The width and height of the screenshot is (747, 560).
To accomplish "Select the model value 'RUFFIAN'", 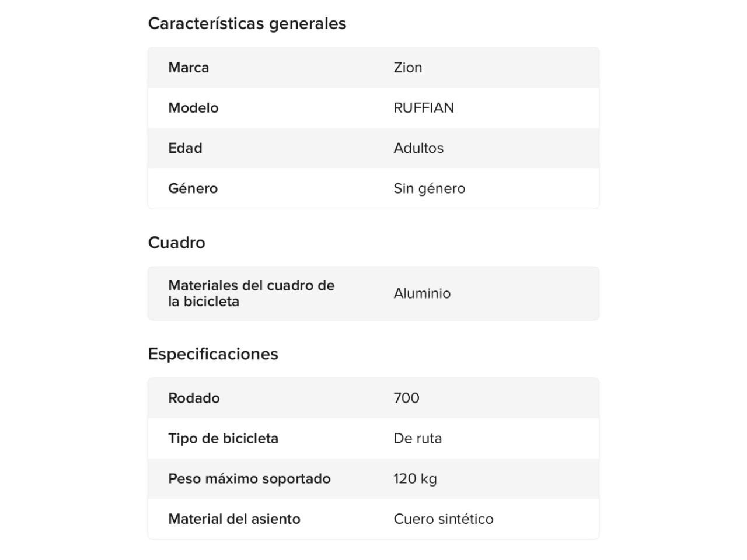I will pyautogui.click(x=424, y=108).
